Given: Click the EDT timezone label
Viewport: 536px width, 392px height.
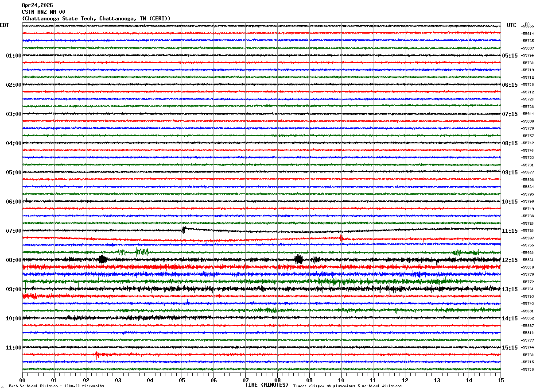Looking at the screenshot, I should 4,25.
